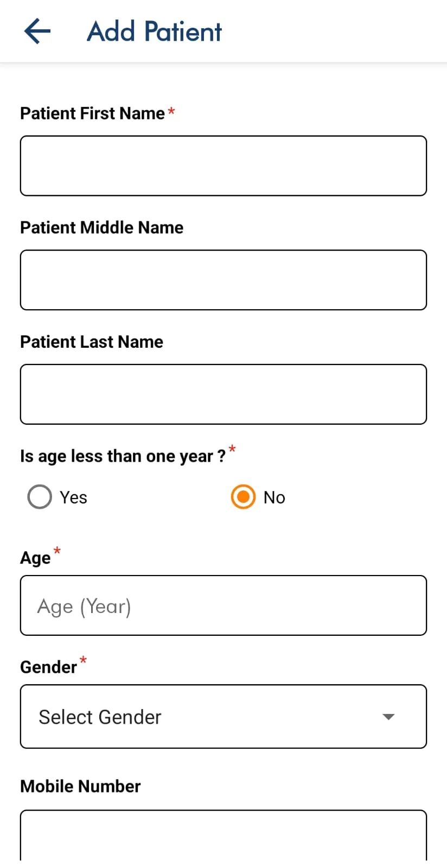Click the Gender field label
Viewport: 447px width, 868px height.
[x=48, y=667]
